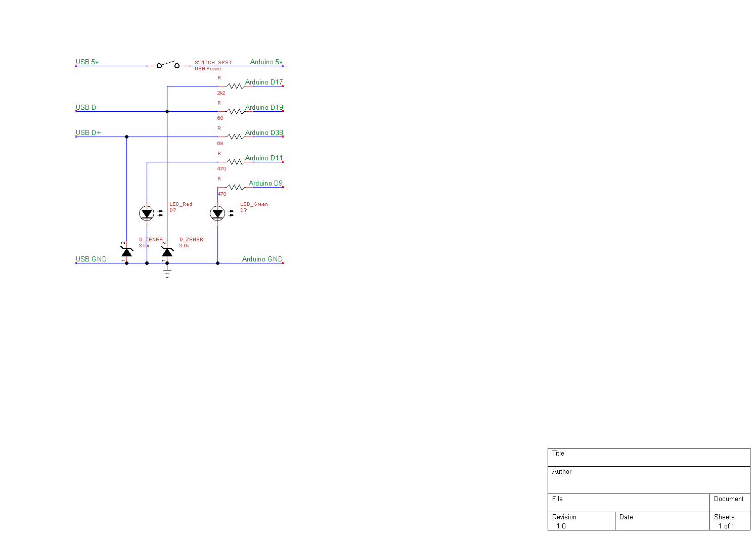Click the Zener diode on the USB D- branch
The height and width of the screenshot is (536, 756).
click(x=167, y=251)
